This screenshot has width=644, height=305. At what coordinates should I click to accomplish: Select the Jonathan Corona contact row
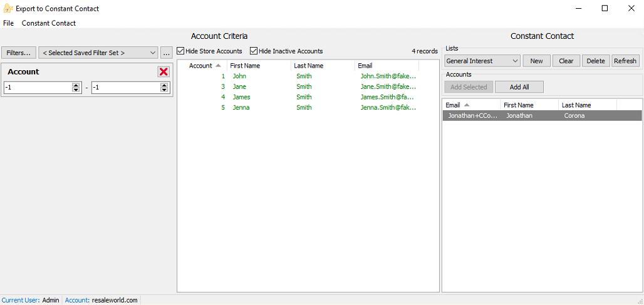coord(542,116)
